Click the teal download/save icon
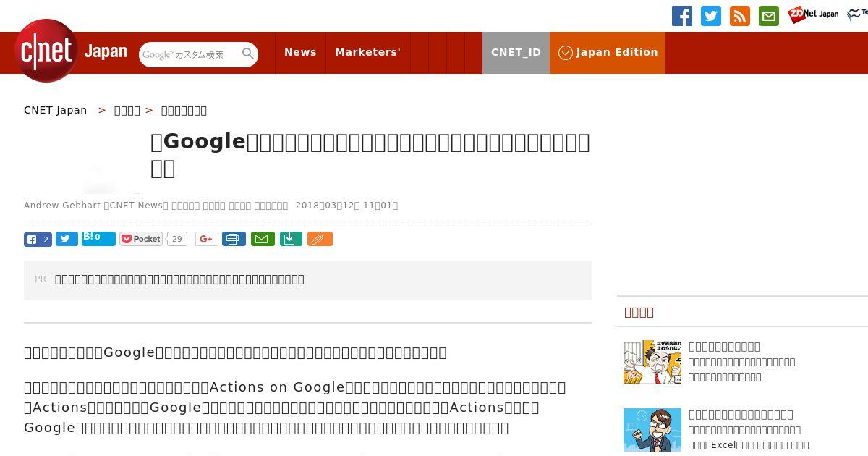This screenshot has width=868, height=456. click(291, 239)
